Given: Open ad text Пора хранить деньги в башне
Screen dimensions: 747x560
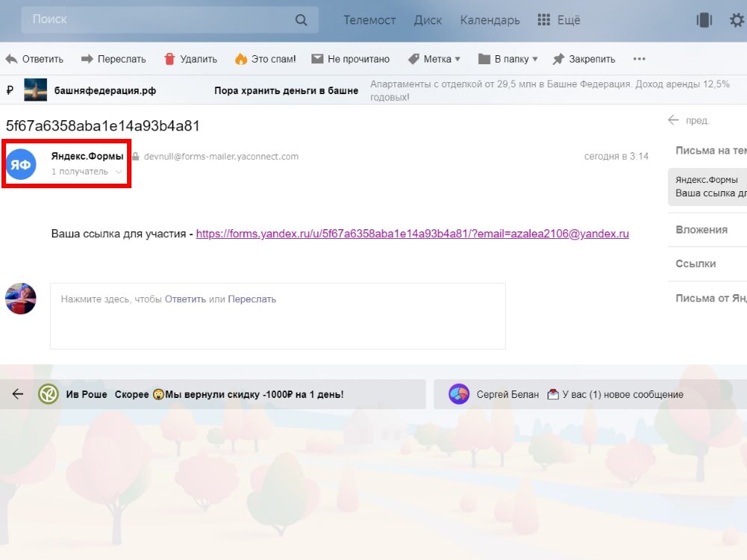Looking at the screenshot, I should [x=286, y=90].
